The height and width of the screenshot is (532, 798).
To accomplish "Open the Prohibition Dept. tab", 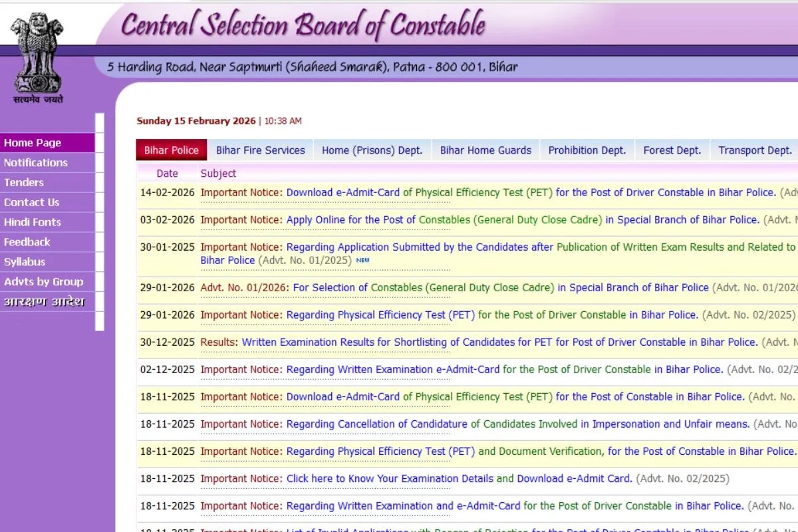I will [587, 150].
